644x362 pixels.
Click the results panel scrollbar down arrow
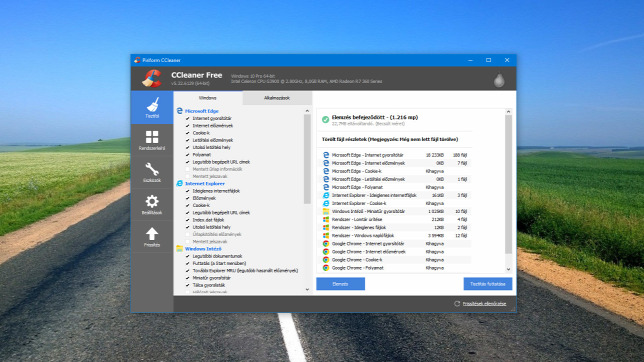pos(508,269)
